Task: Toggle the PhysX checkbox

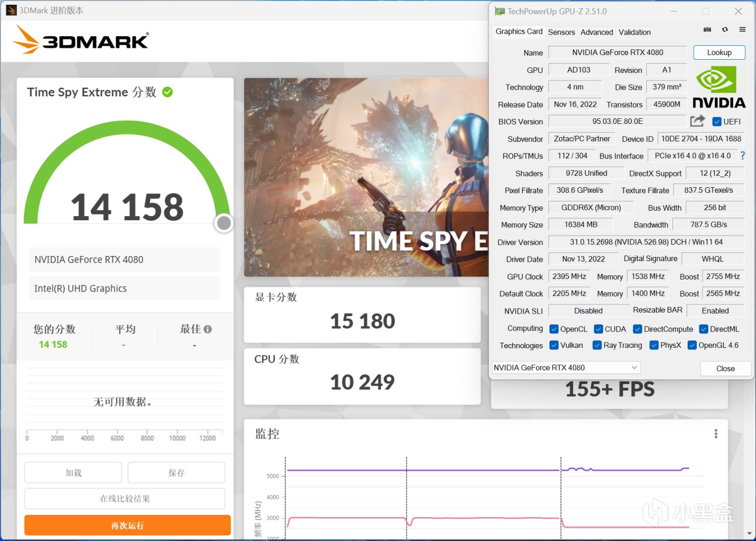Action: pyautogui.click(x=654, y=345)
